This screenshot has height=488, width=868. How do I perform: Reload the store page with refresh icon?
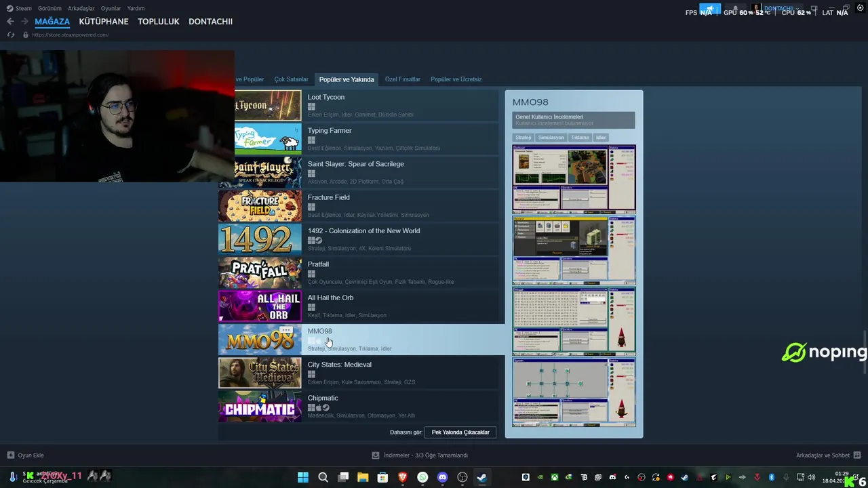pyautogui.click(x=10, y=35)
